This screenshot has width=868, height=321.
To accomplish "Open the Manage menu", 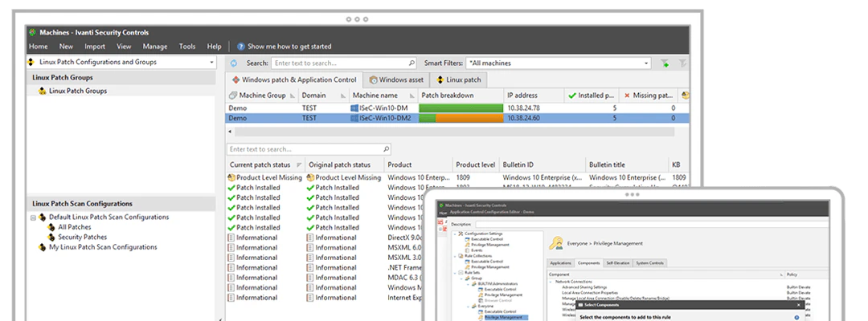I will (155, 47).
